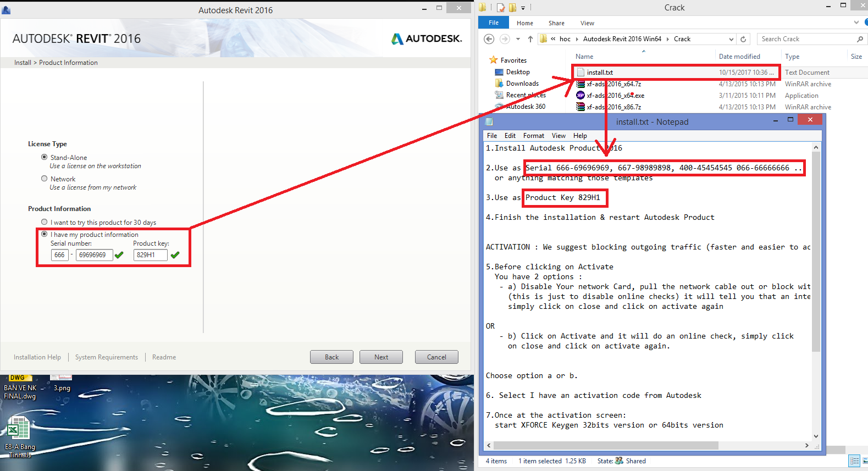Open the Installation Help link
The width and height of the screenshot is (868, 471).
tap(37, 357)
